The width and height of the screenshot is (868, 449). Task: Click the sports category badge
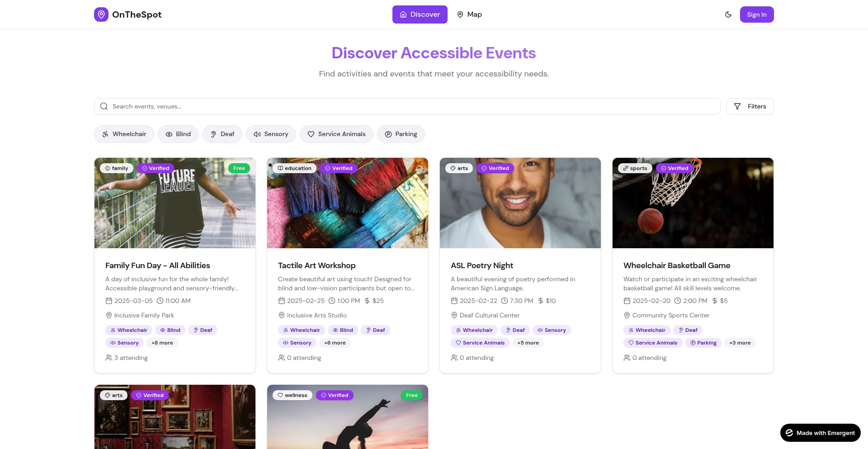click(x=635, y=168)
